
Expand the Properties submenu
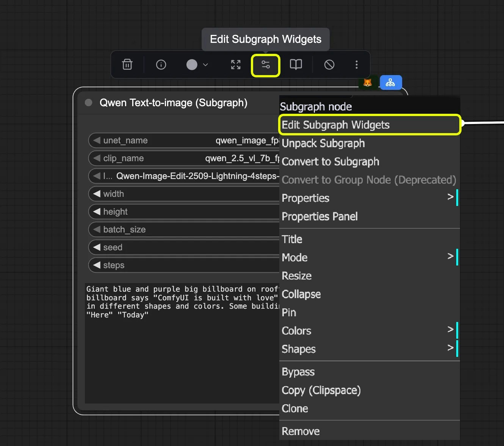click(x=451, y=198)
